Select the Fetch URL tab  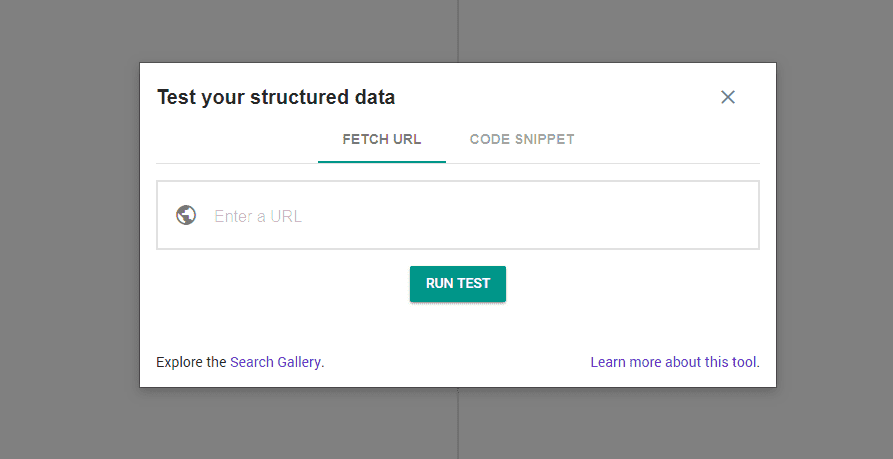click(x=382, y=140)
